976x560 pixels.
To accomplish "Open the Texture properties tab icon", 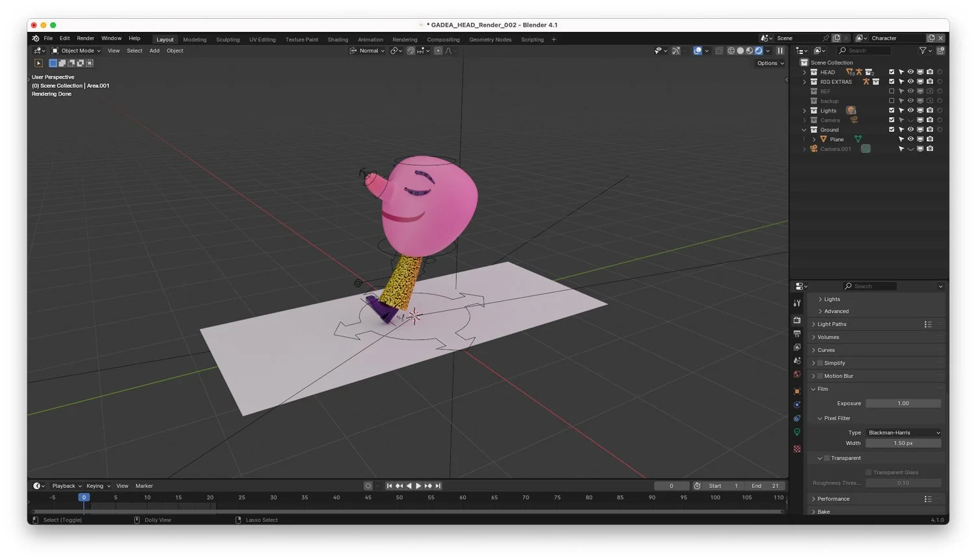I will coord(797,449).
